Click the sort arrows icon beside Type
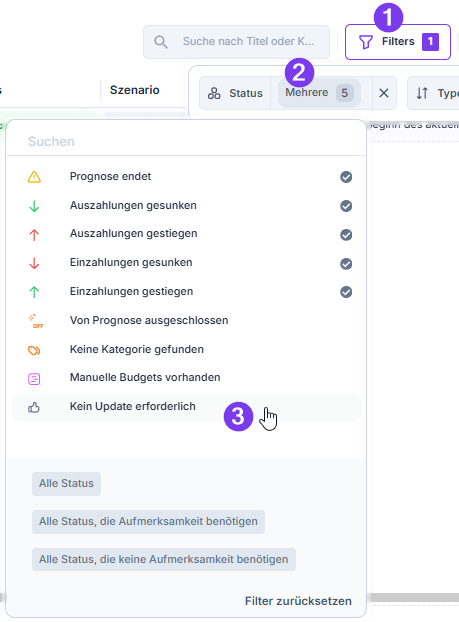459x622 pixels. coord(422,93)
